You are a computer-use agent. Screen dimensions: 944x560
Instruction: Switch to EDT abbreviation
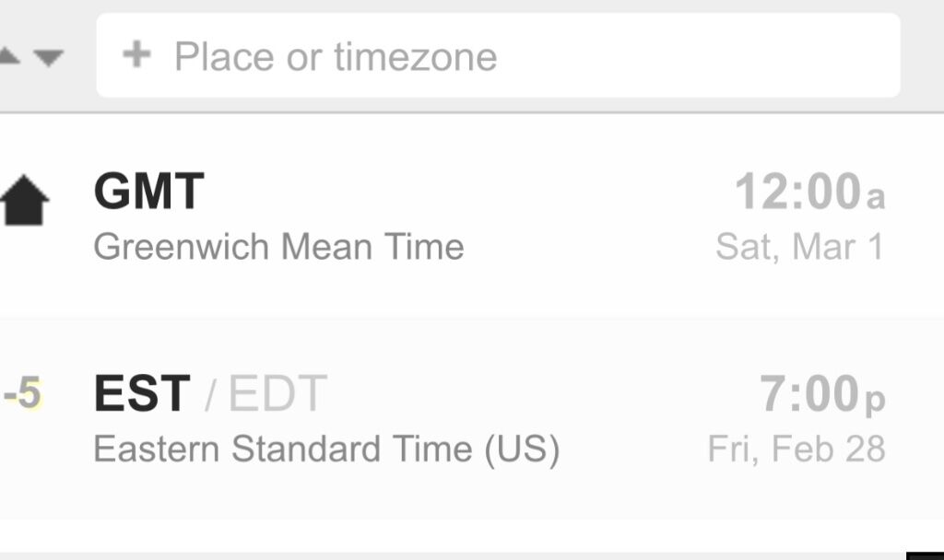point(277,392)
